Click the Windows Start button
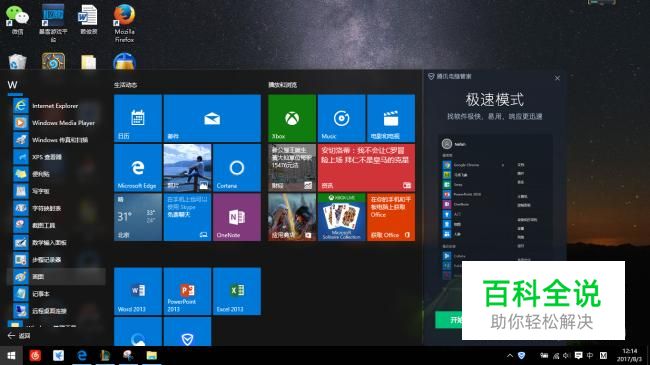The width and height of the screenshot is (650, 365). tap(11, 355)
